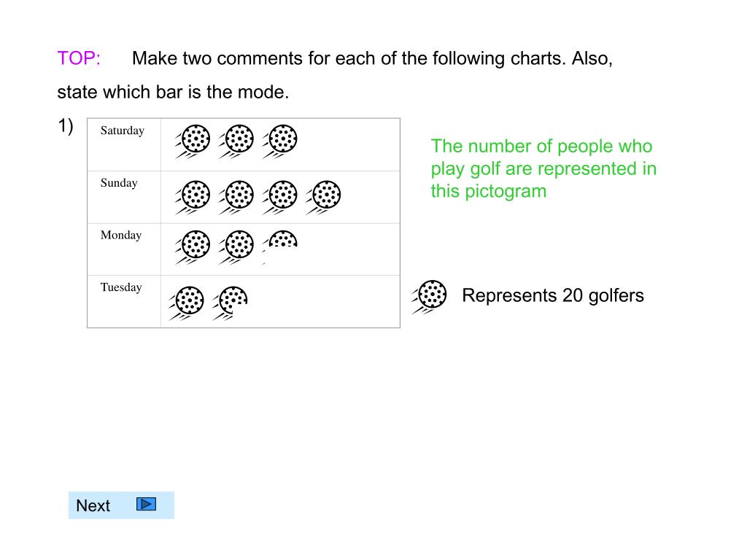747x560 pixels.
Task: Click the blue play arrow icon
Action: point(146,504)
